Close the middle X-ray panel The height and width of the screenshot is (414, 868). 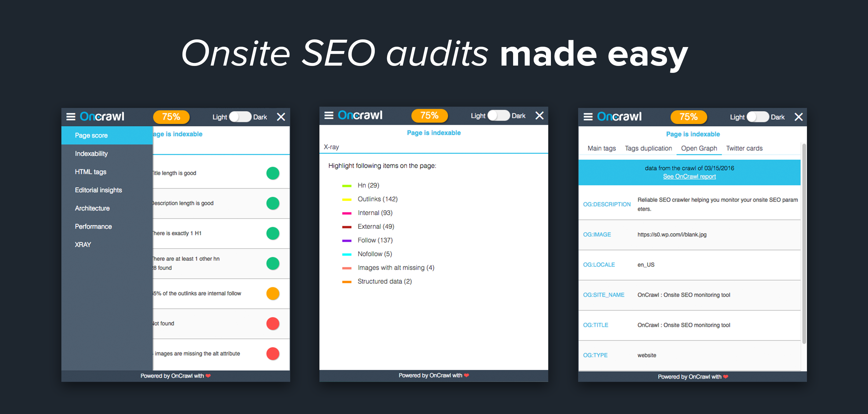click(539, 116)
